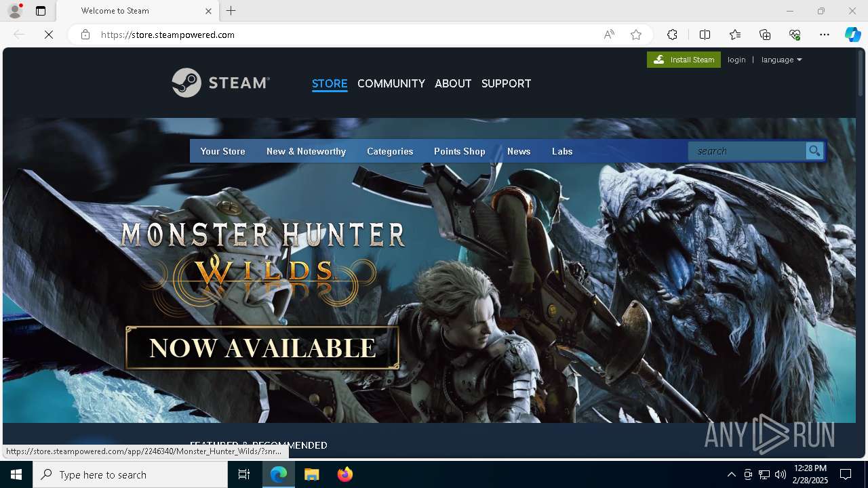Screen dimensions: 868x488
Task: Stop loading the page
Action: coord(49,35)
